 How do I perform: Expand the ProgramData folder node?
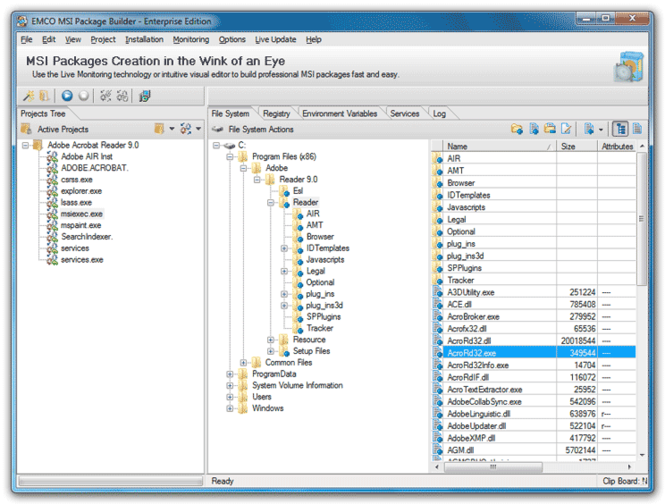click(230, 375)
